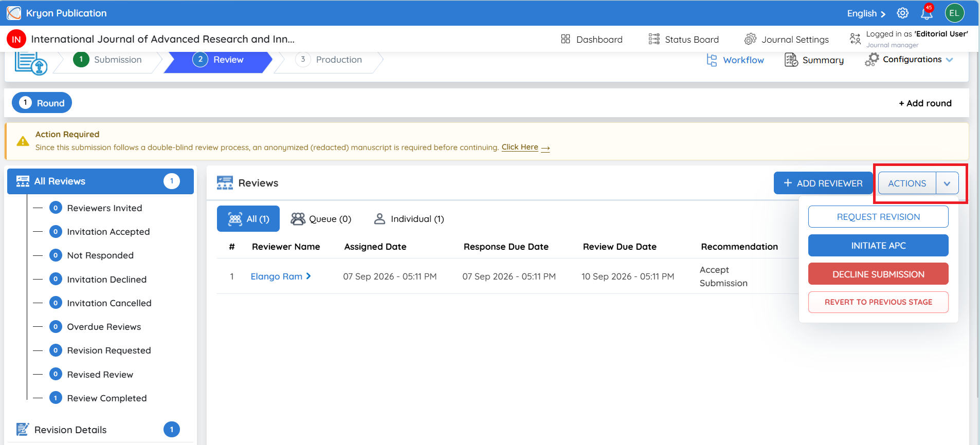The width and height of the screenshot is (980, 445).
Task: Expand Elango Ram reviewer details chevron
Action: [308, 276]
